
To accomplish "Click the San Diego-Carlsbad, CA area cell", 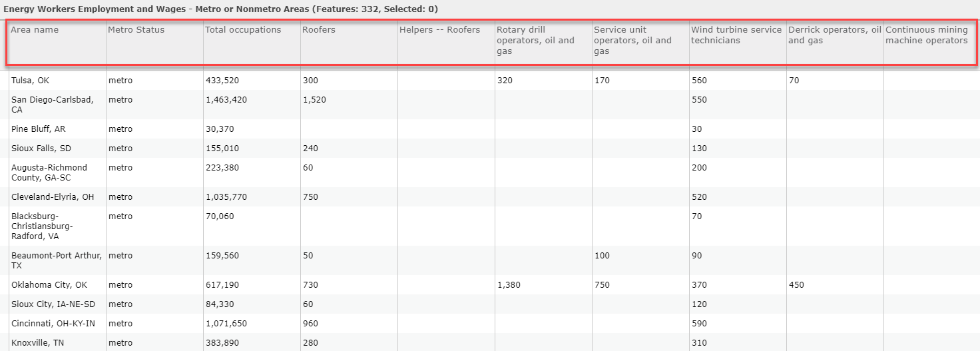I will pyautogui.click(x=57, y=105).
